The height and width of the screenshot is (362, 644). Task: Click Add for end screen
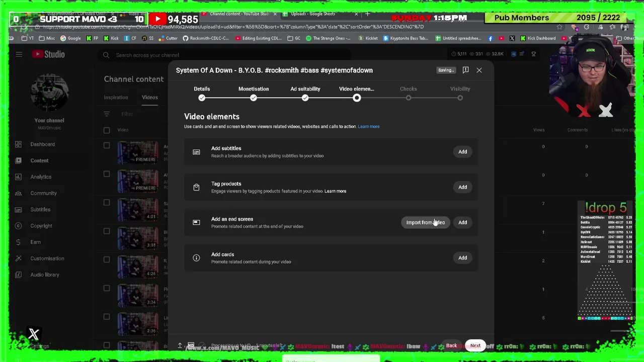tap(462, 223)
